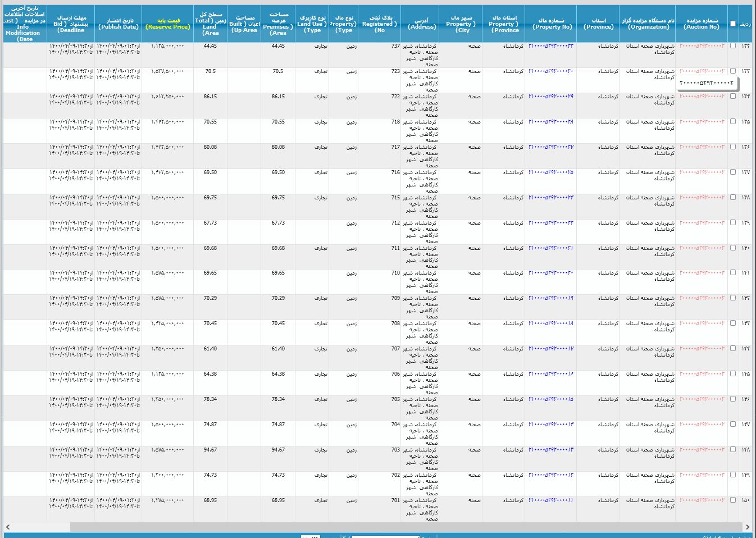This screenshot has width=756, height=538.
Task: Check the row 138 checkbox
Action: coord(733,198)
